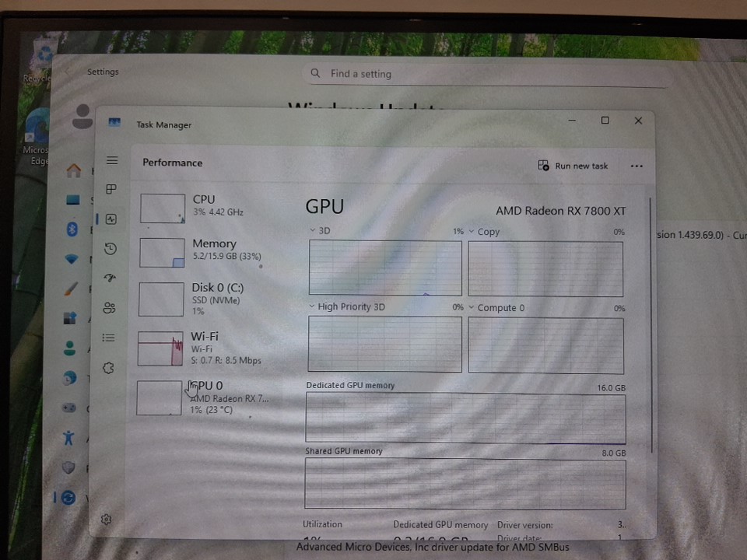Open the Home icon in Settings sidebar
The width and height of the screenshot is (747, 560).
pyautogui.click(x=73, y=170)
